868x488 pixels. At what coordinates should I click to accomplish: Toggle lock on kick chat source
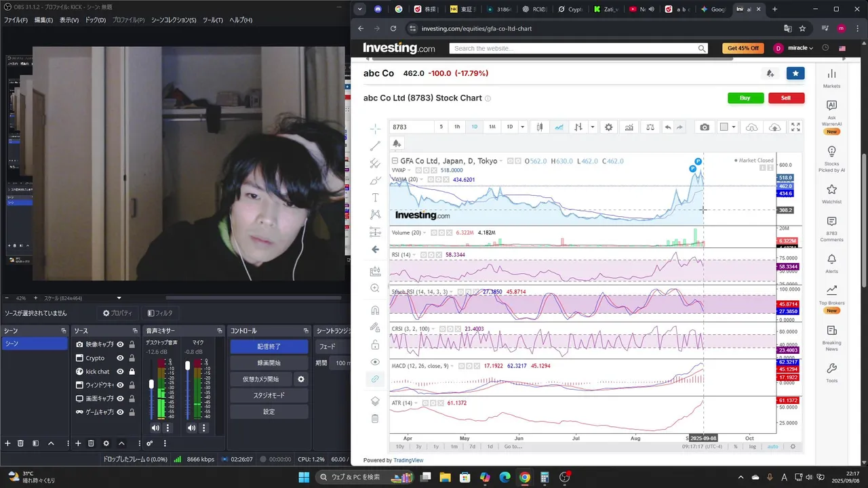[132, 371]
